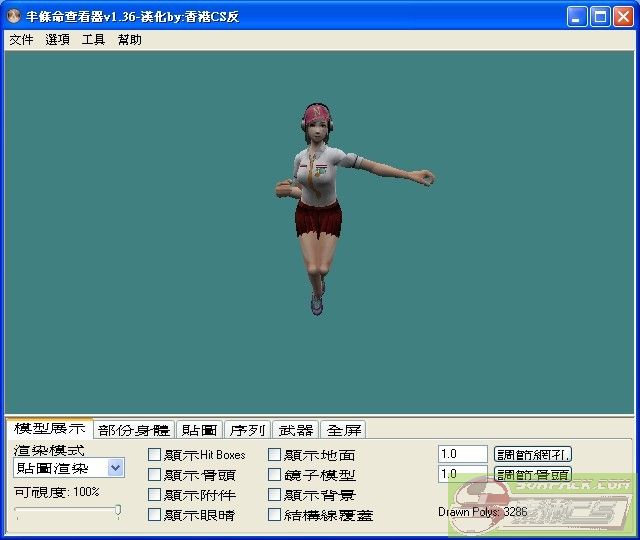The width and height of the screenshot is (640, 540).
Task: Switch to the 貼圖 tab
Action: pos(199,430)
